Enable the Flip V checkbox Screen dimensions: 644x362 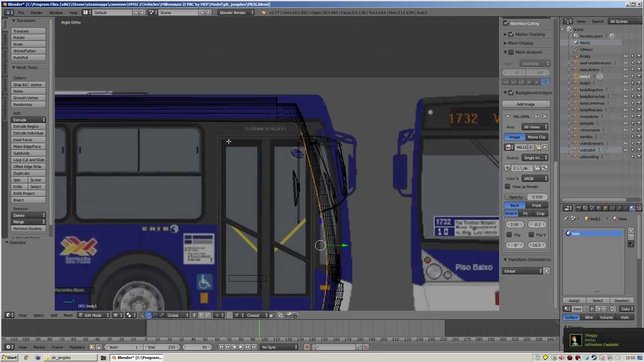pyautogui.click(x=531, y=235)
